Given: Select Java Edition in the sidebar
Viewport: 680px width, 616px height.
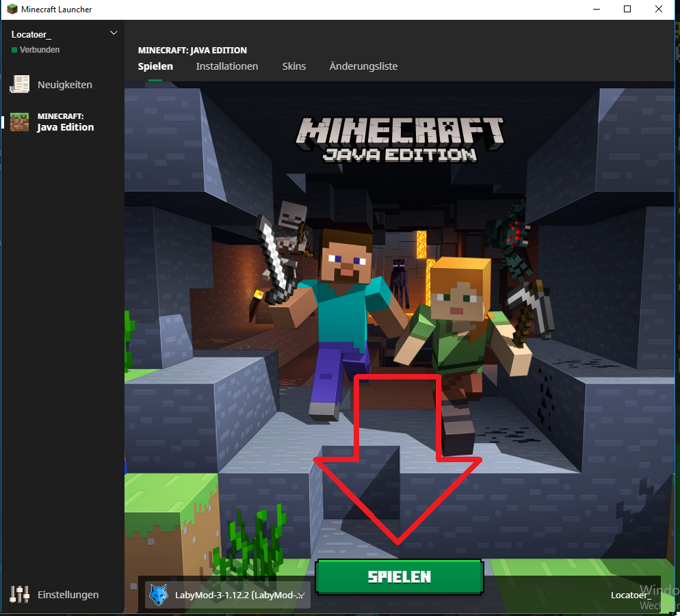Looking at the screenshot, I should (x=62, y=122).
